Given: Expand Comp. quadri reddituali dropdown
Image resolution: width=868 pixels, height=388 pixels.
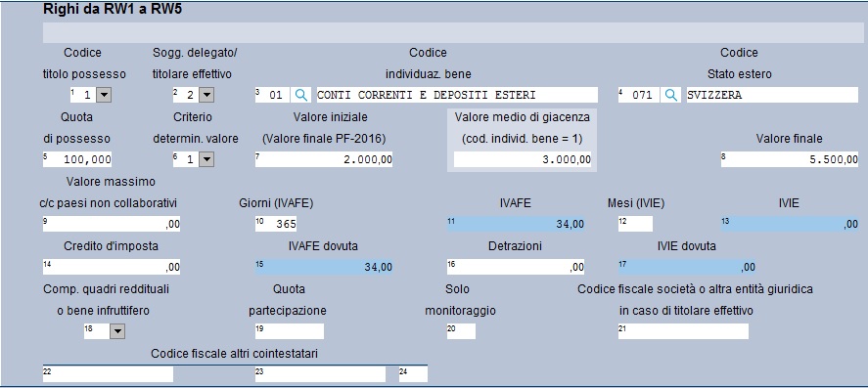Looking at the screenshot, I should (x=117, y=331).
